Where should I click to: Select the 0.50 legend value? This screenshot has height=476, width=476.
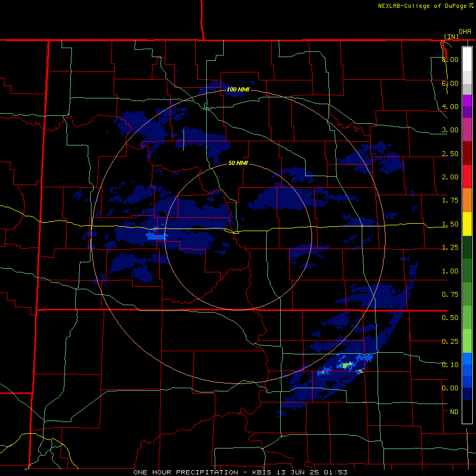tap(450, 318)
